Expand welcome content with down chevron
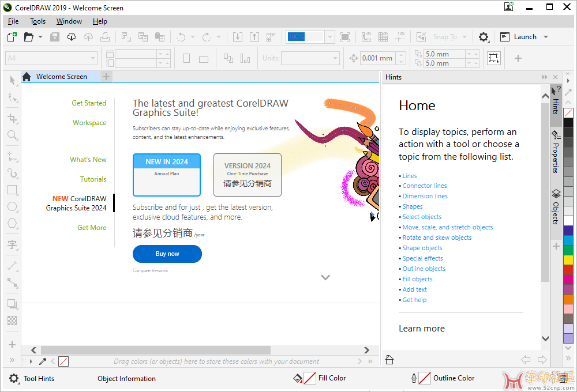This screenshot has height=392, width=577. point(325,277)
